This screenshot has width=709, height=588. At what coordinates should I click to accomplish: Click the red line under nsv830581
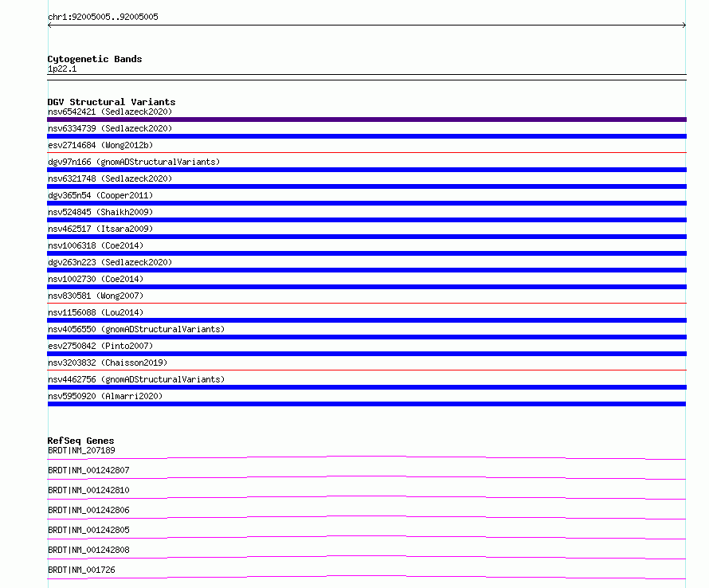[366, 304]
